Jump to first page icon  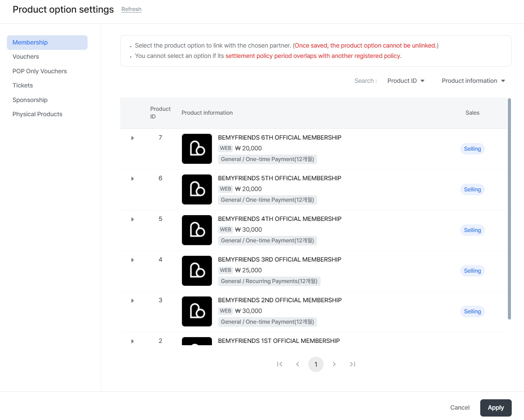click(x=279, y=364)
